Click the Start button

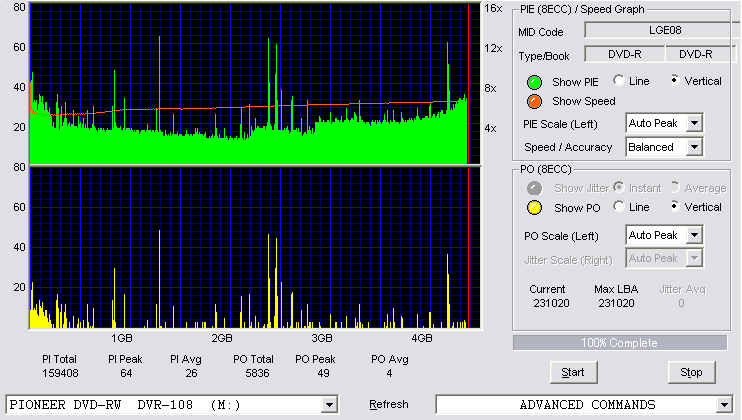[x=573, y=372]
